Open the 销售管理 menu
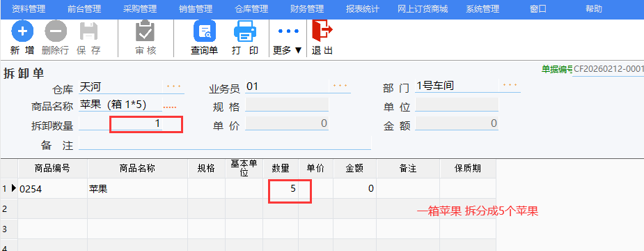Image resolution: width=644 pixels, height=251 pixels. pos(196,9)
